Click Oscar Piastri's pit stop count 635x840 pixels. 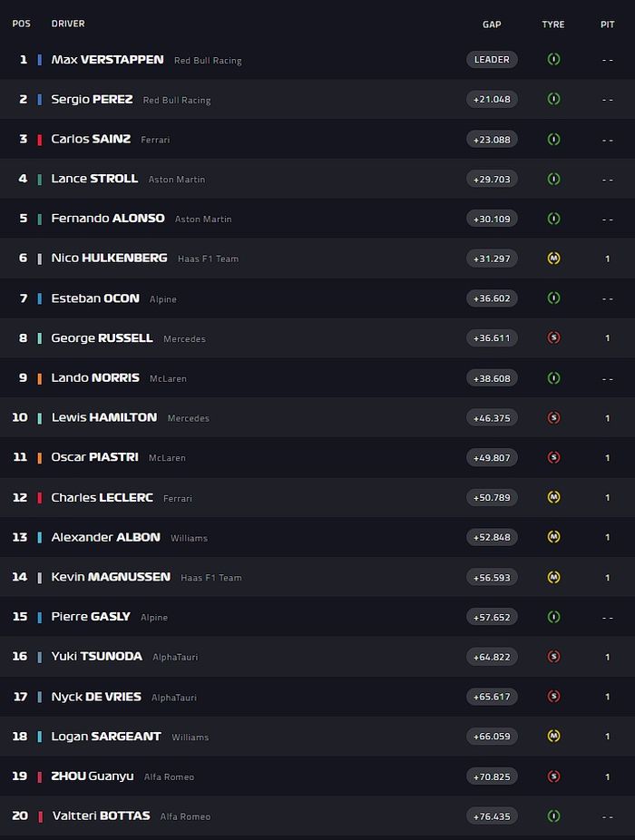click(x=607, y=458)
